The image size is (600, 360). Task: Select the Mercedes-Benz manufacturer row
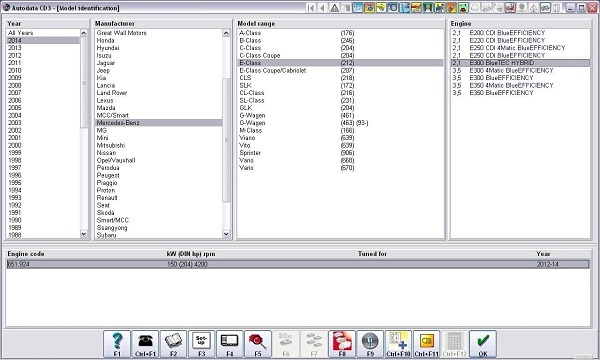(158, 123)
